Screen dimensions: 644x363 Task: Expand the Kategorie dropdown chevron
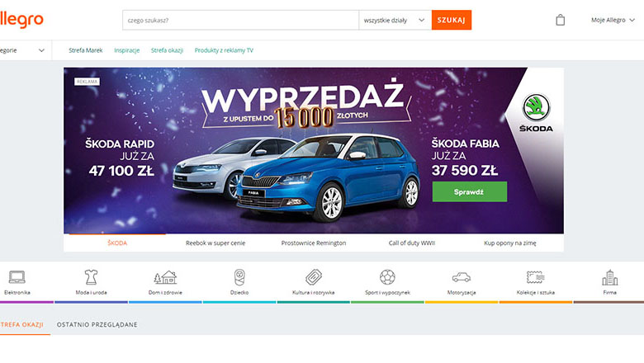point(41,50)
